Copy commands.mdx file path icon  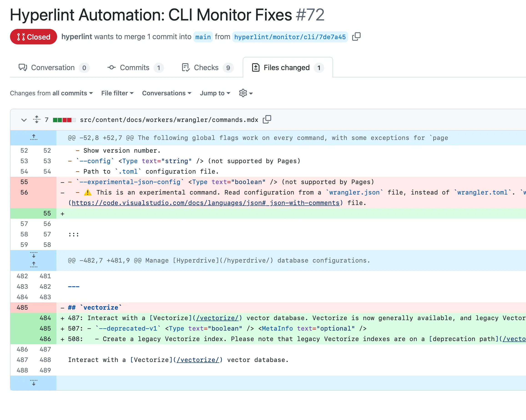(x=267, y=119)
